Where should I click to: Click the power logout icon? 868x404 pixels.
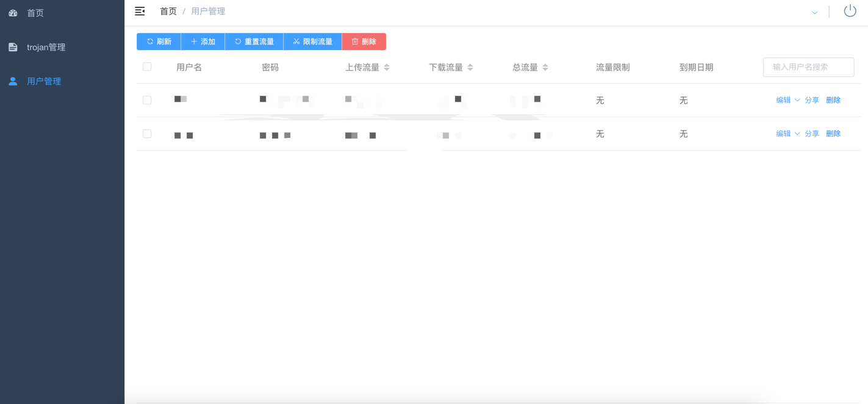(x=850, y=11)
